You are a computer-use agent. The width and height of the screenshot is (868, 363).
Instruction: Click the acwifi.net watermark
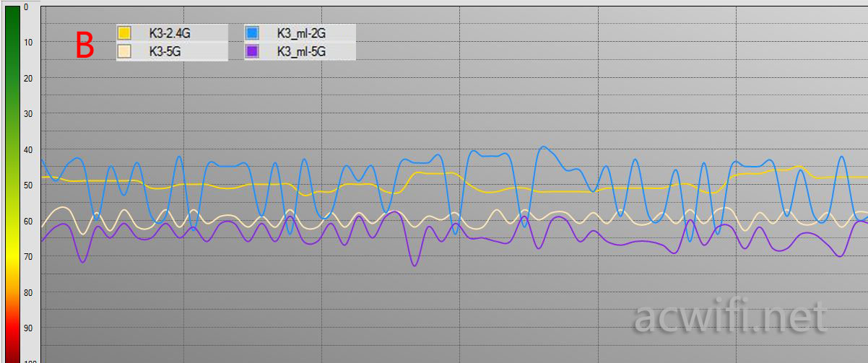click(x=730, y=318)
